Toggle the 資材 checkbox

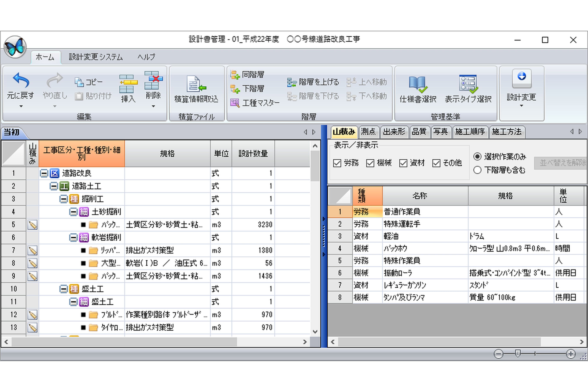[x=403, y=163]
